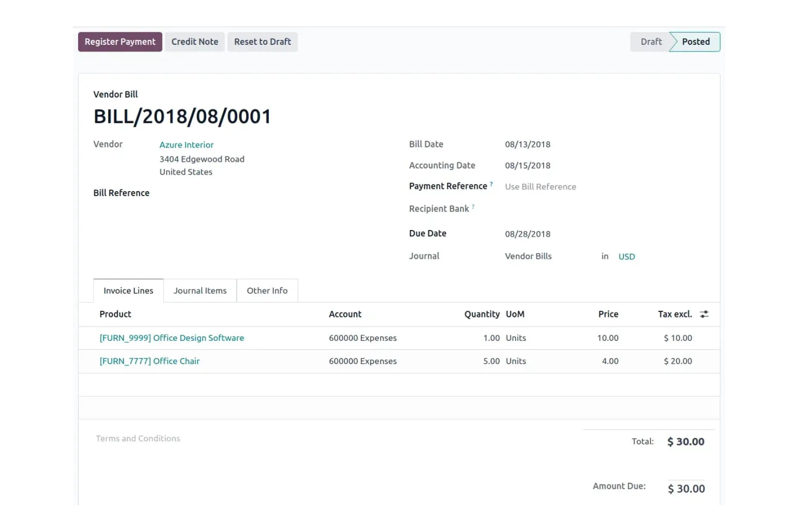Screen dimensions: 798x532
Task: Click the $ 20.00 tax excluded amount
Action: tap(678, 361)
